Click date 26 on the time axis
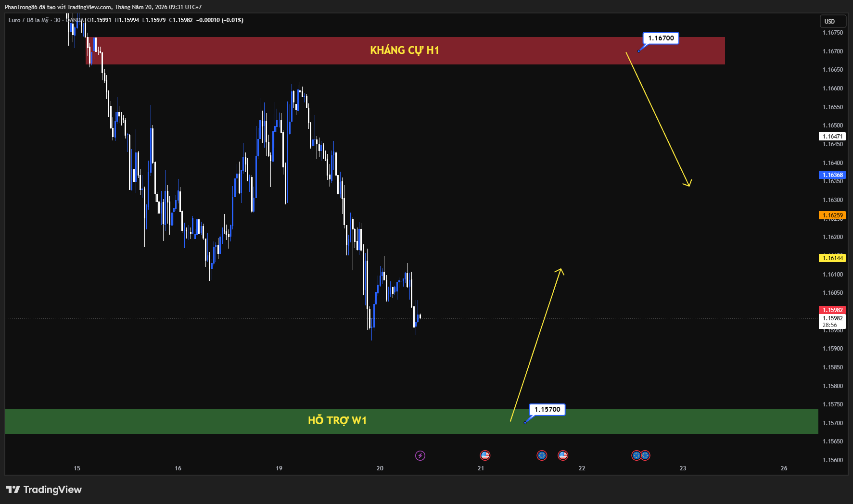The width and height of the screenshot is (853, 504). pyautogui.click(x=784, y=468)
